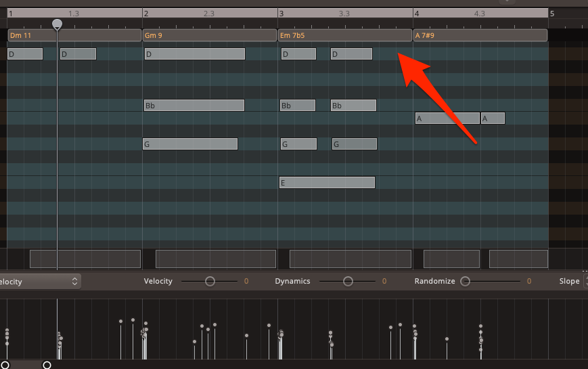Select the Gm 9 chord block
588x369 pixels.
pyautogui.click(x=210, y=35)
